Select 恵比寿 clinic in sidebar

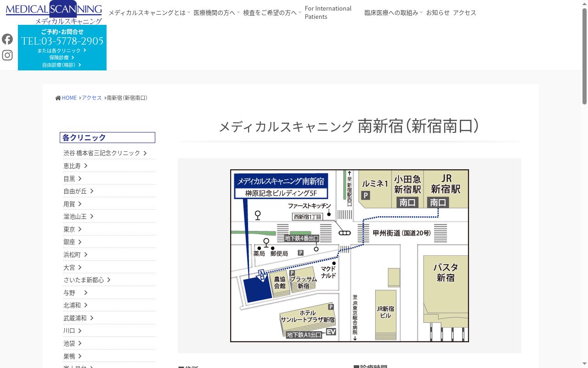[x=109, y=166]
